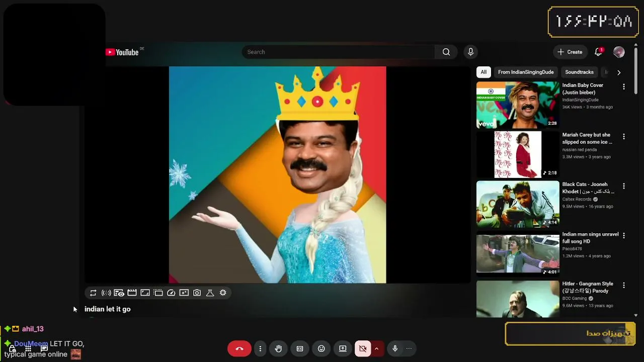Raise your hand in the call

278,348
